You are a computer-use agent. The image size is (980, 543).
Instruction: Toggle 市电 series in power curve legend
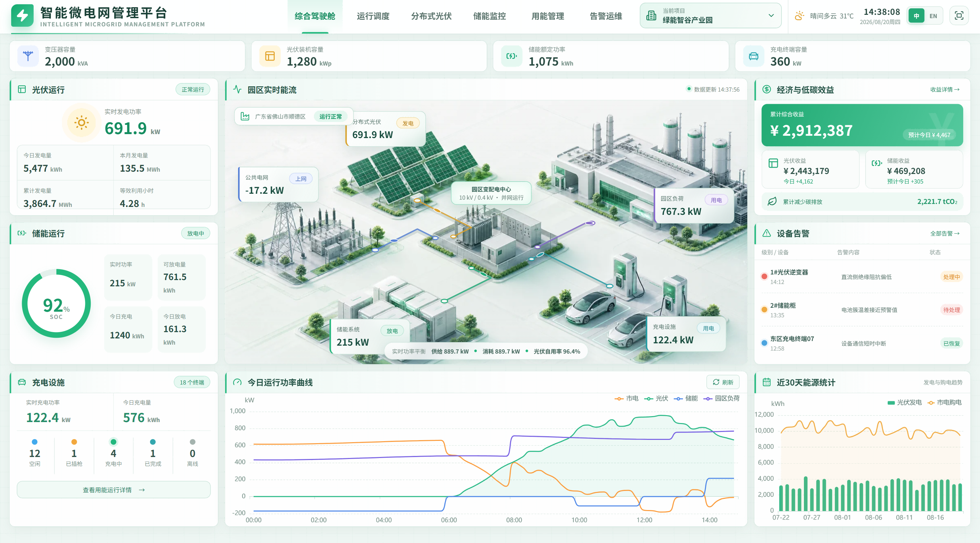626,398
